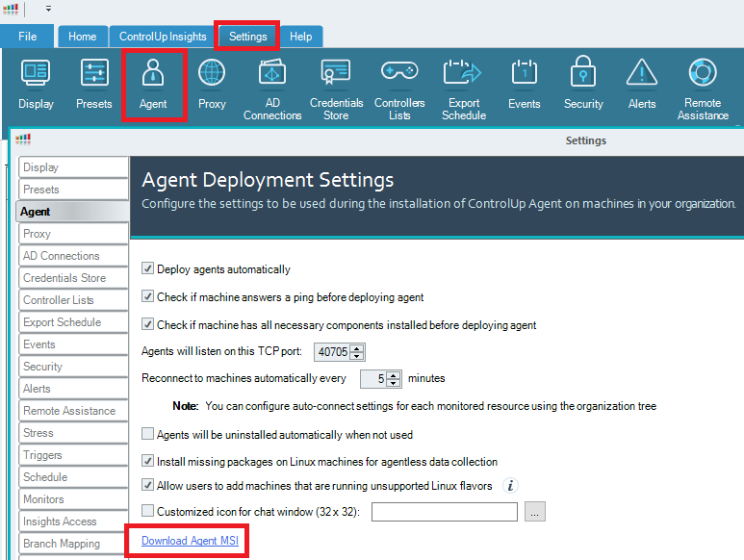Screen dimensions: 744x560
Task: Toggle Customized icon for chat window checkbox
Action: click(148, 512)
